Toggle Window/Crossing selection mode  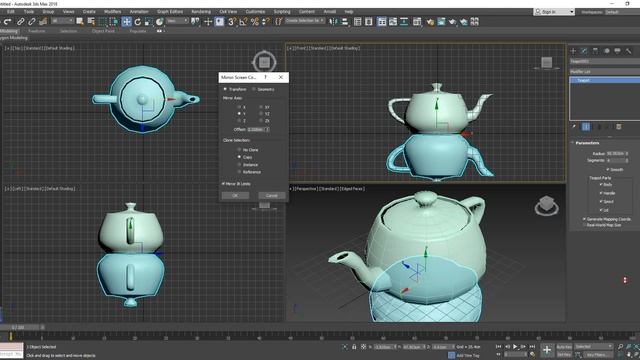click(114, 22)
